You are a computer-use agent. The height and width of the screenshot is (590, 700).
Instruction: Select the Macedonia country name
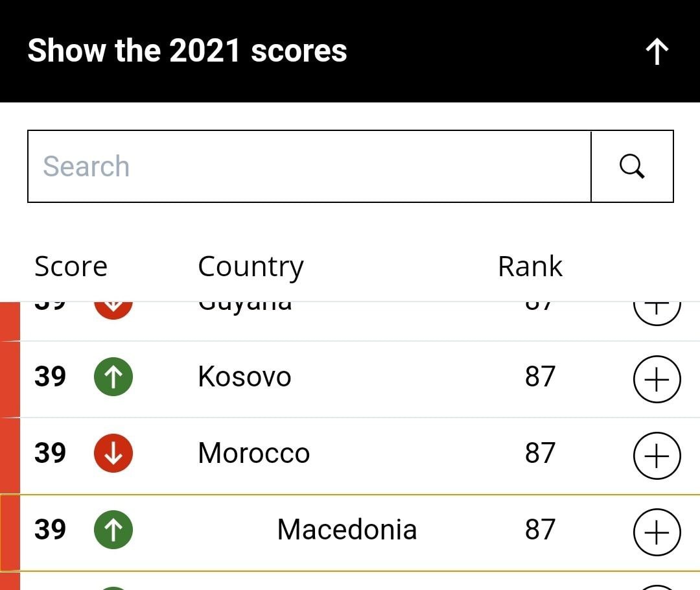(347, 530)
